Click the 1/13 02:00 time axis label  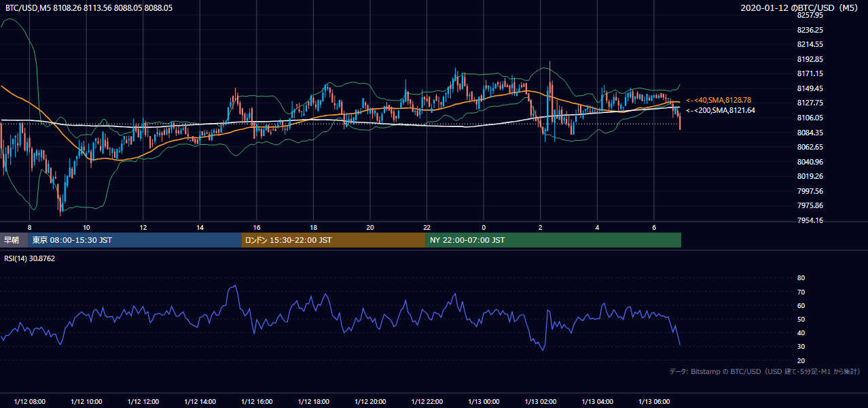pyautogui.click(x=541, y=402)
